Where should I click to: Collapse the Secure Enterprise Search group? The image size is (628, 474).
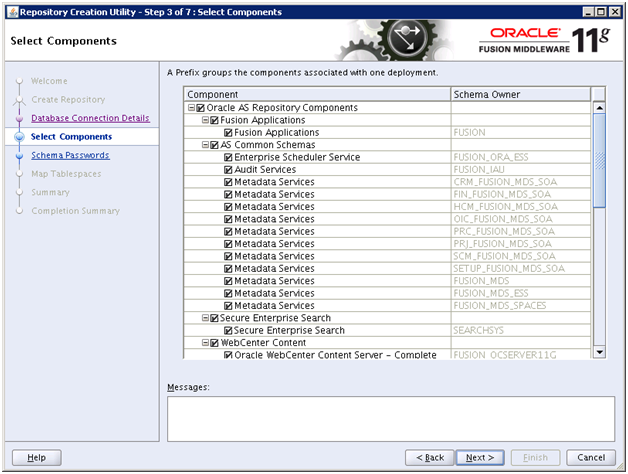click(205, 318)
